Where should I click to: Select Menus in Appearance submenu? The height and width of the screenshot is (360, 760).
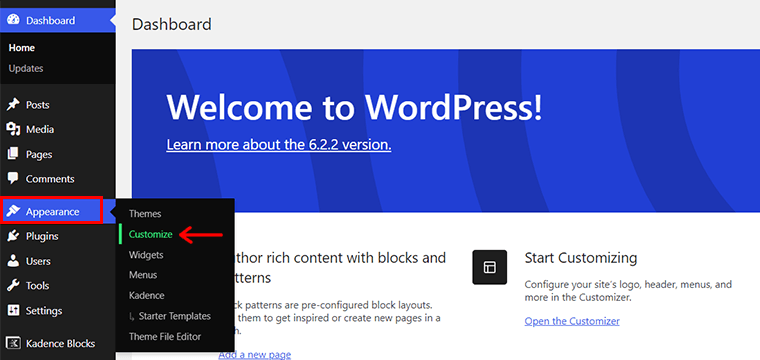[143, 275]
